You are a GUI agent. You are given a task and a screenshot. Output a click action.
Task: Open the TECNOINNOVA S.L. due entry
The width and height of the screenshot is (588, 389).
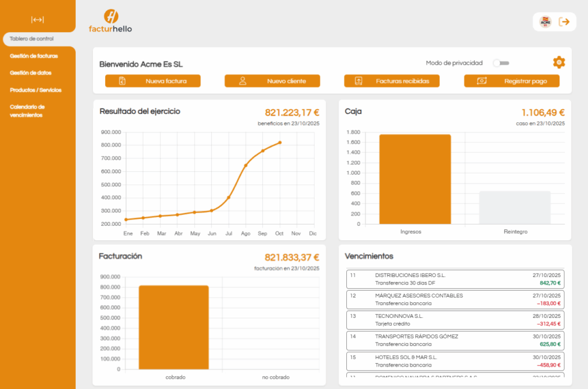click(x=455, y=319)
